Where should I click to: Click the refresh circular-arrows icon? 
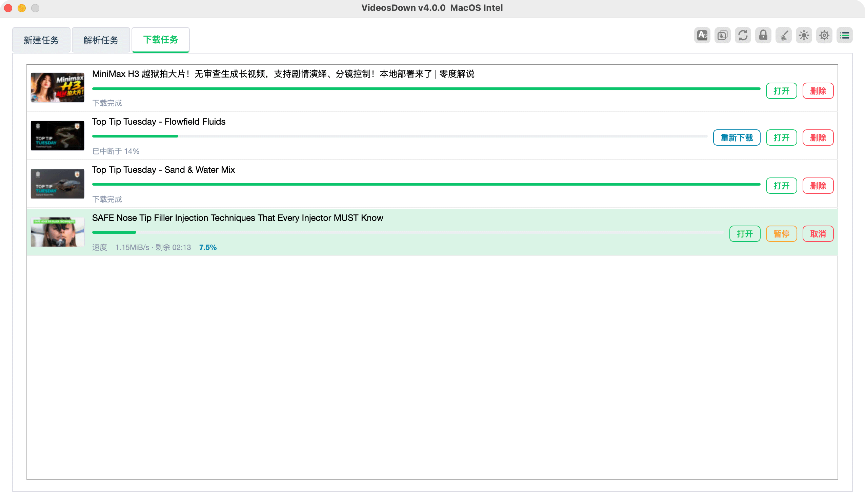743,35
